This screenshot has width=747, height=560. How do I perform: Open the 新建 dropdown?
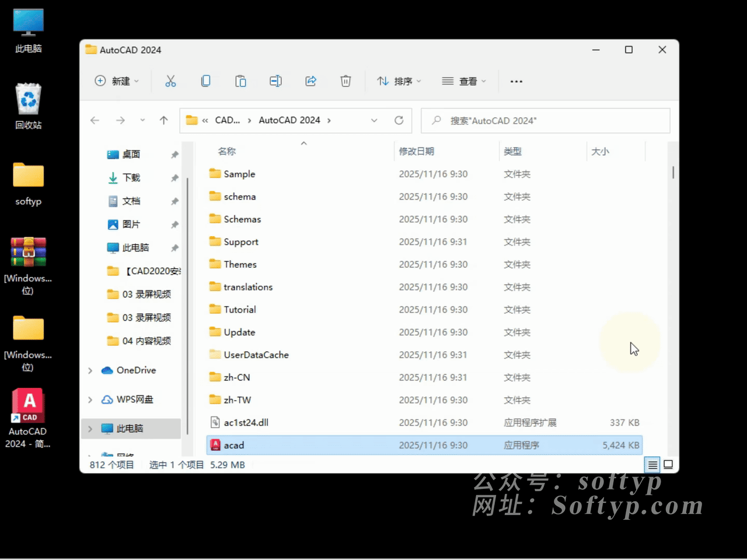pyautogui.click(x=117, y=81)
